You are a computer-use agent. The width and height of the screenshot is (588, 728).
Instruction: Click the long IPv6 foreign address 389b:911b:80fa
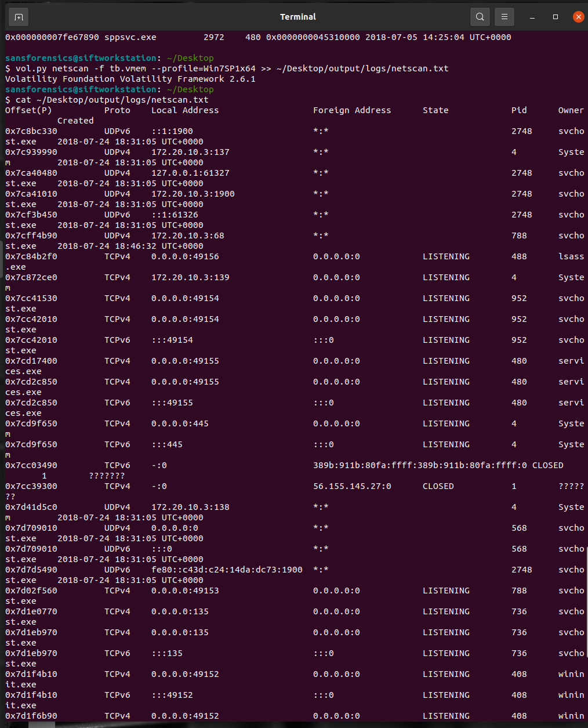pyautogui.click(x=420, y=465)
